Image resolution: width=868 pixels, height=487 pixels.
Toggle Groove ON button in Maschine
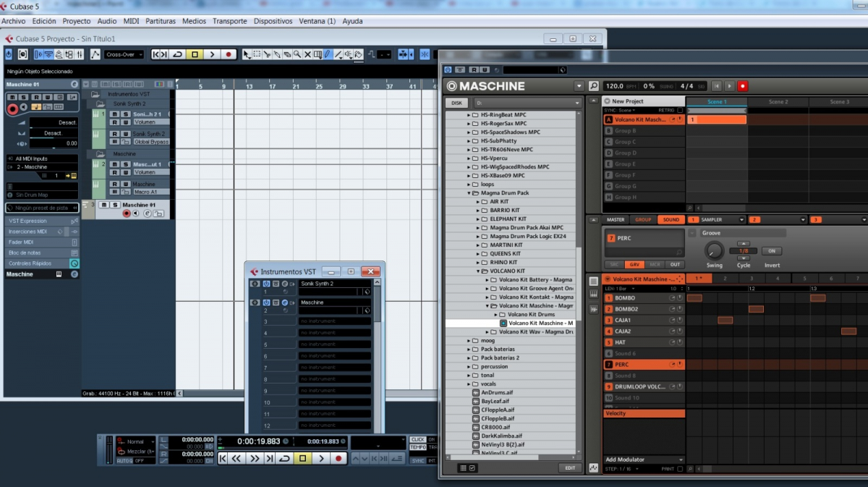pyautogui.click(x=772, y=251)
